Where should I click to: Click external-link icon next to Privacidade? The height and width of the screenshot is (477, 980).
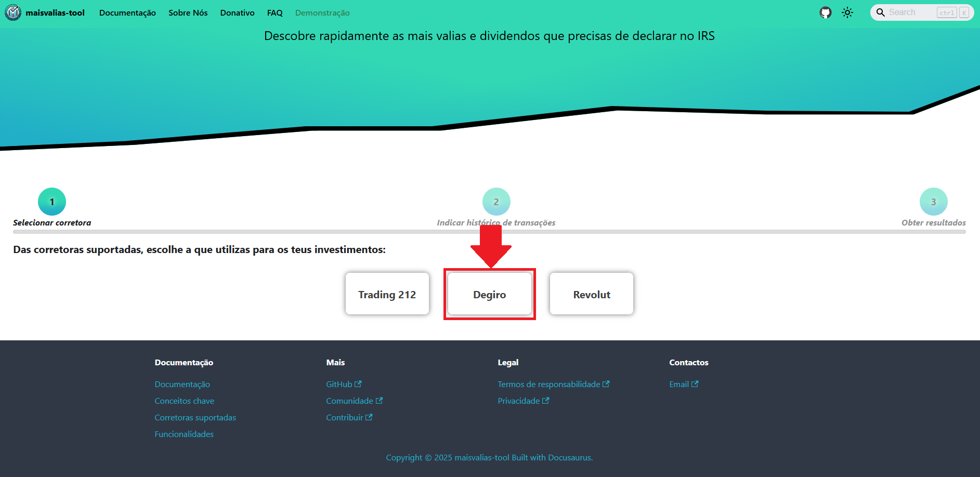pyautogui.click(x=545, y=401)
